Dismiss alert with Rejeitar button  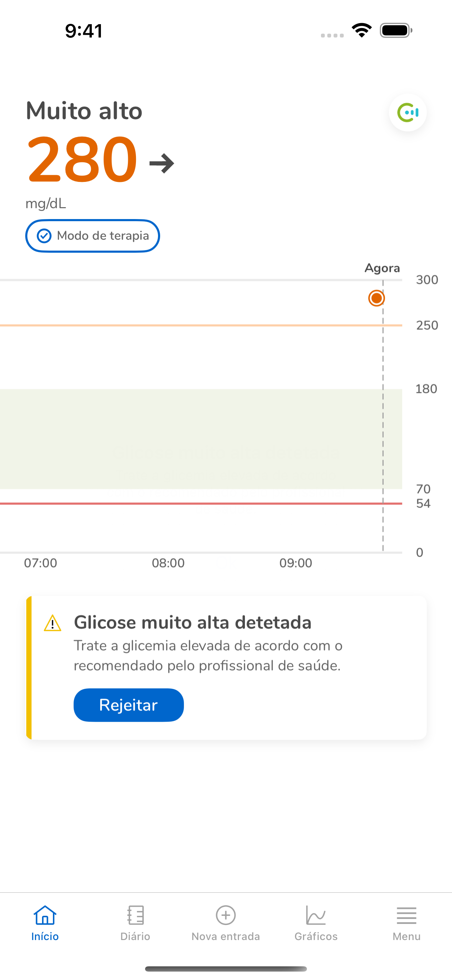(129, 705)
